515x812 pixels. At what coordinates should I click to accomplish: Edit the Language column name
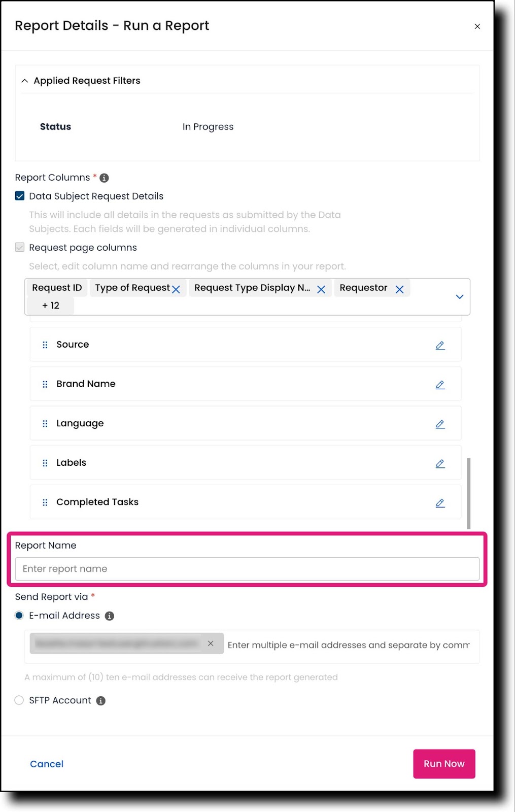440,424
